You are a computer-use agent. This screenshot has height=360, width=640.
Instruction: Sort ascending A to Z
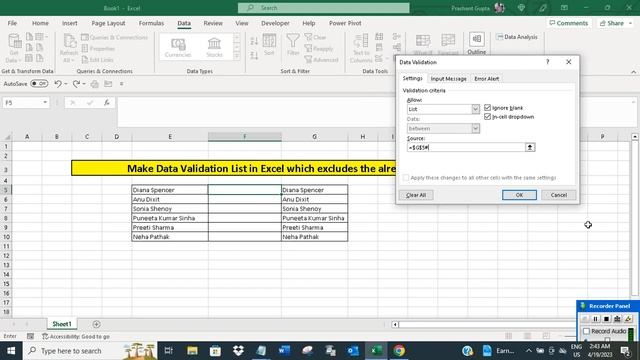point(254,41)
